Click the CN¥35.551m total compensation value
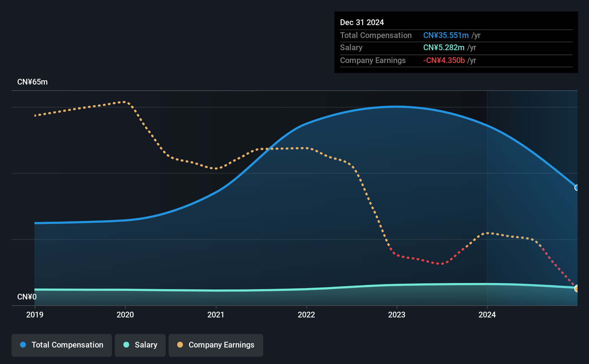589x364 pixels. coord(446,35)
